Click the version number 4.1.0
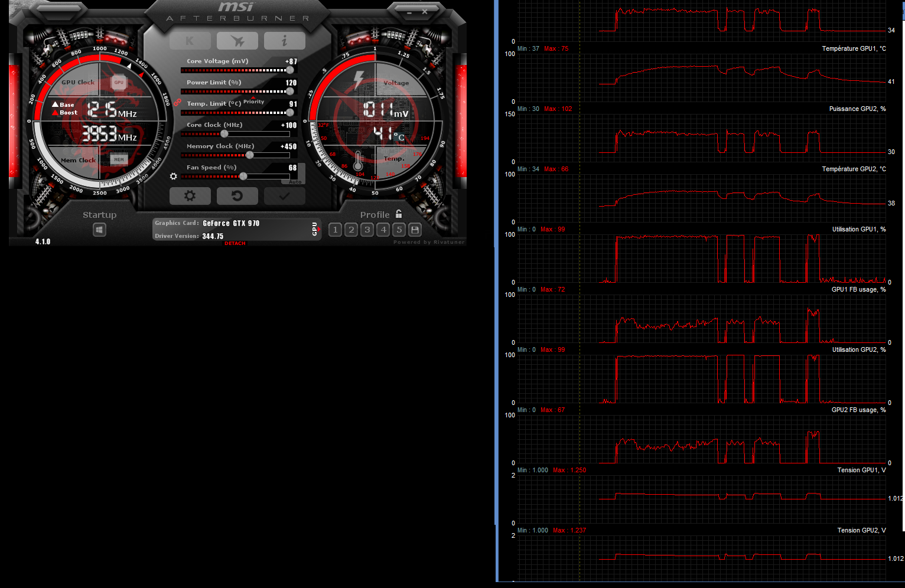905x588 pixels. [x=43, y=241]
